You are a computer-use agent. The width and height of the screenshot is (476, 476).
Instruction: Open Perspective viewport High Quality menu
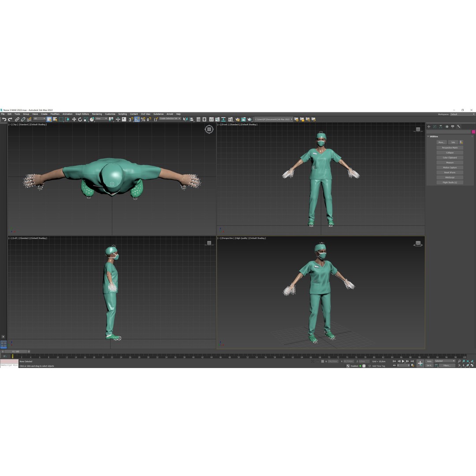coord(241,238)
